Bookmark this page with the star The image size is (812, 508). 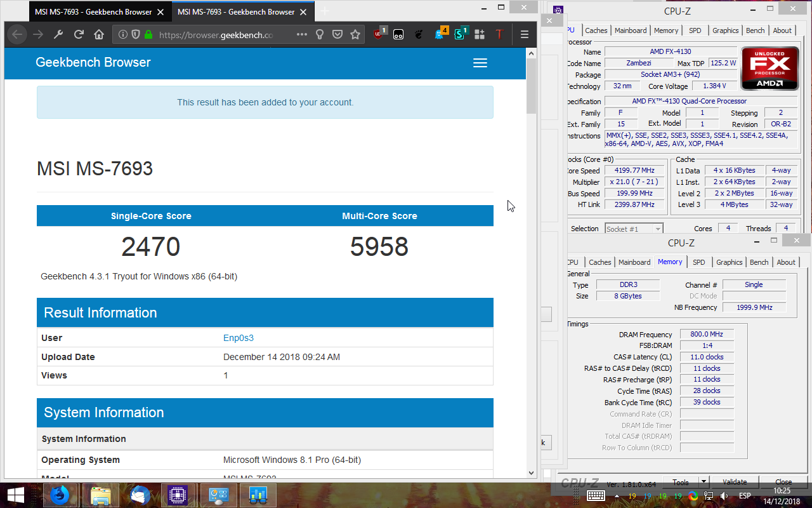tap(355, 34)
